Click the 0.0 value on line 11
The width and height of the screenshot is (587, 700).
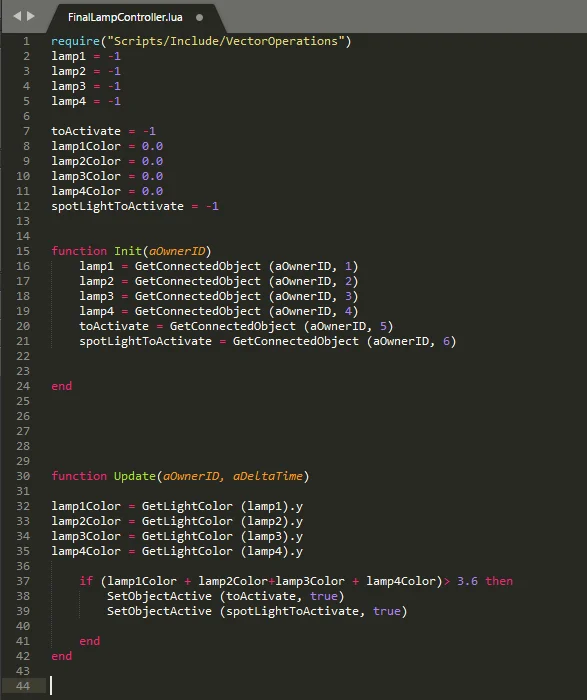152,191
